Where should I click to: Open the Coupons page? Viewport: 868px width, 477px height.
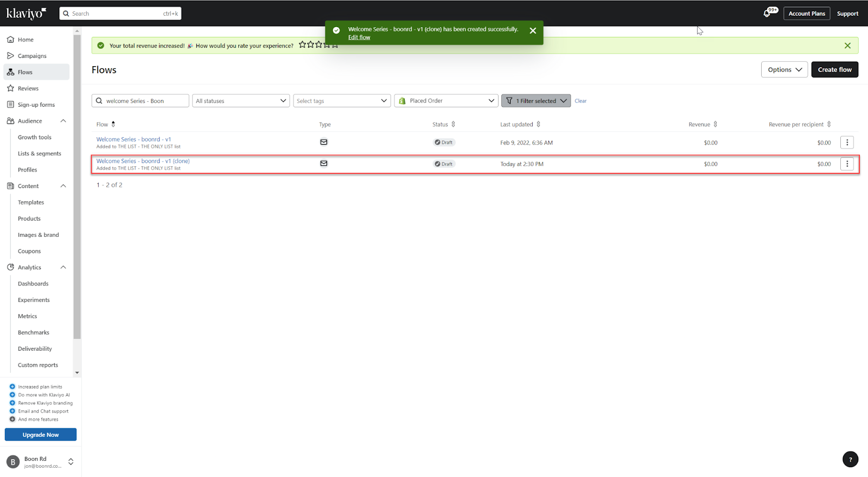(x=29, y=251)
